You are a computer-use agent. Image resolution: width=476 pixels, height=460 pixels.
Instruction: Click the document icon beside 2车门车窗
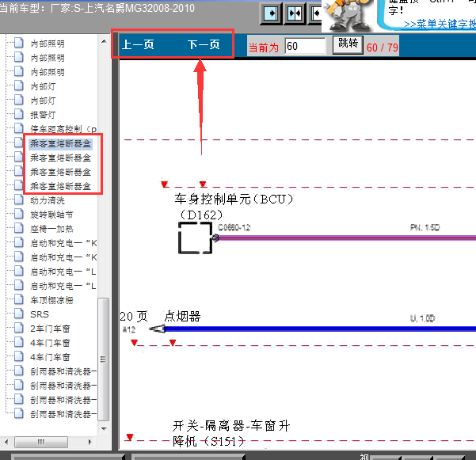coord(19,328)
